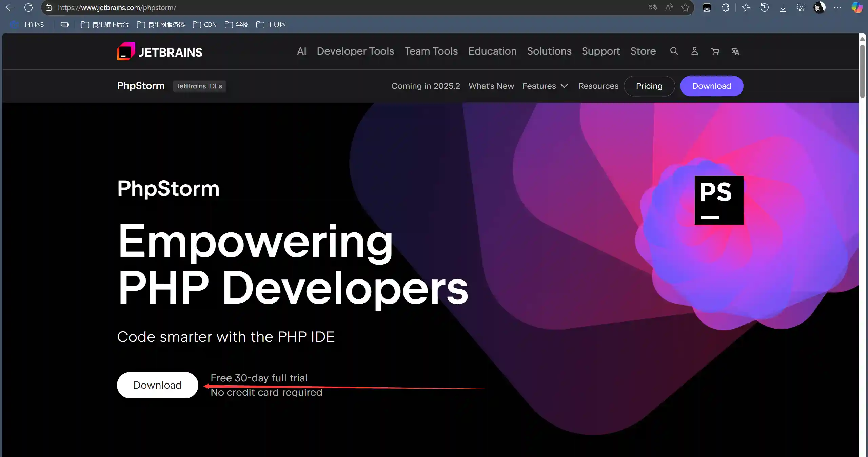
Task: Click the JetBrains IDEs badge
Action: pyautogui.click(x=199, y=86)
